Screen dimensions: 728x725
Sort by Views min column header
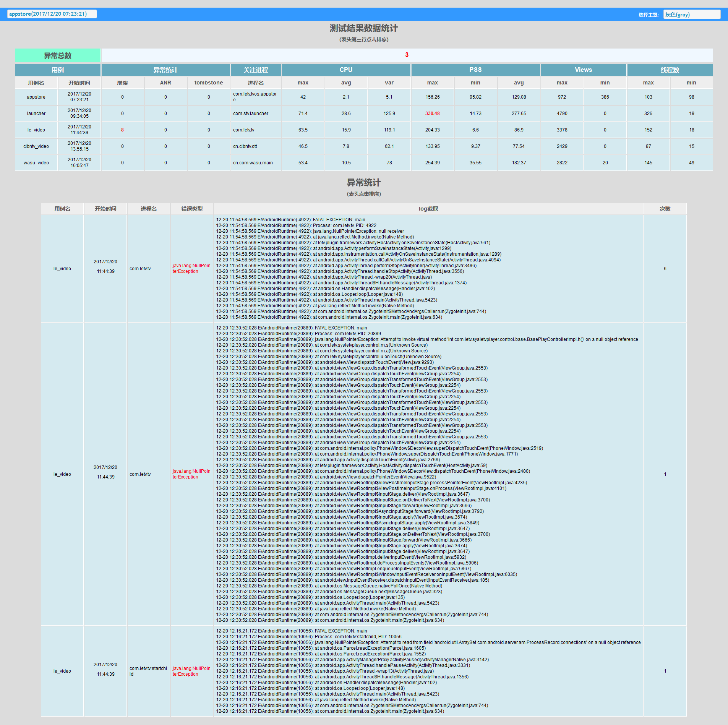(605, 83)
